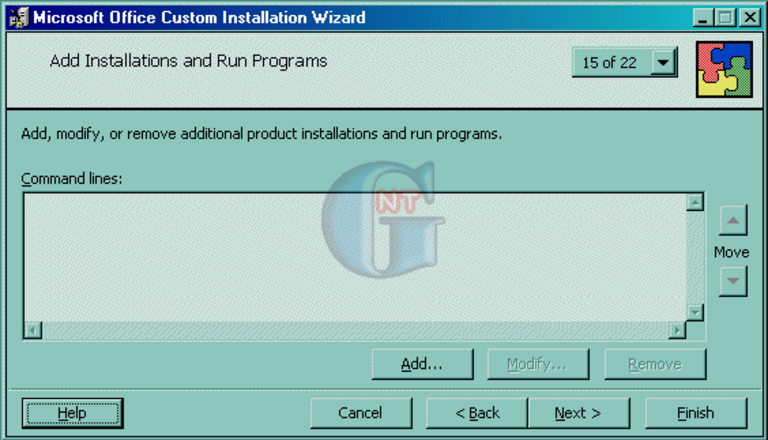Click the wizard title bar setup icon
This screenshot has height=440, width=768.
(19, 18)
